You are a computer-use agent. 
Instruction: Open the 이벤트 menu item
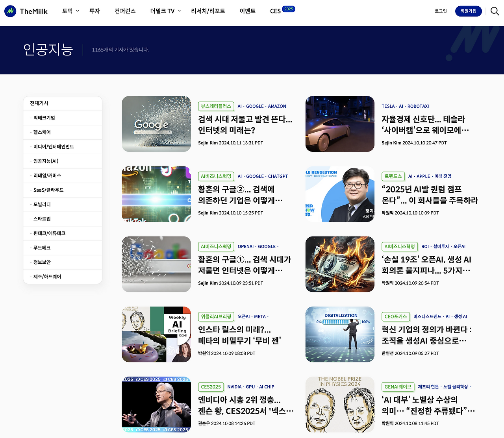pos(248,11)
